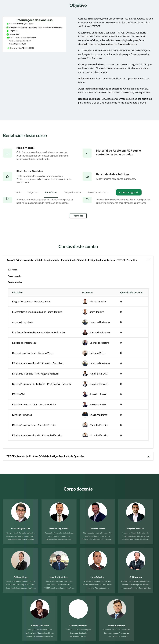Click the video camera icon for Banco de Aulas
This screenshot has height=644, width=159.
[x=87, y=177]
